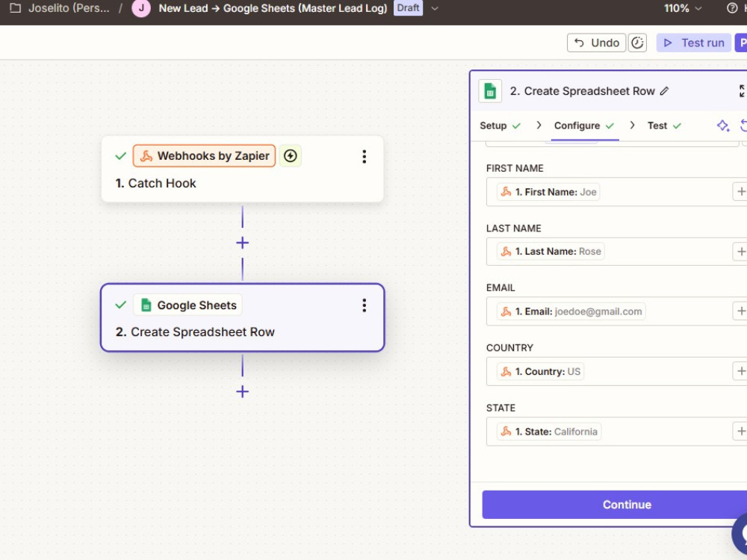Click the State input field
Viewport: 747px width, 560px height.
[616, 432]
